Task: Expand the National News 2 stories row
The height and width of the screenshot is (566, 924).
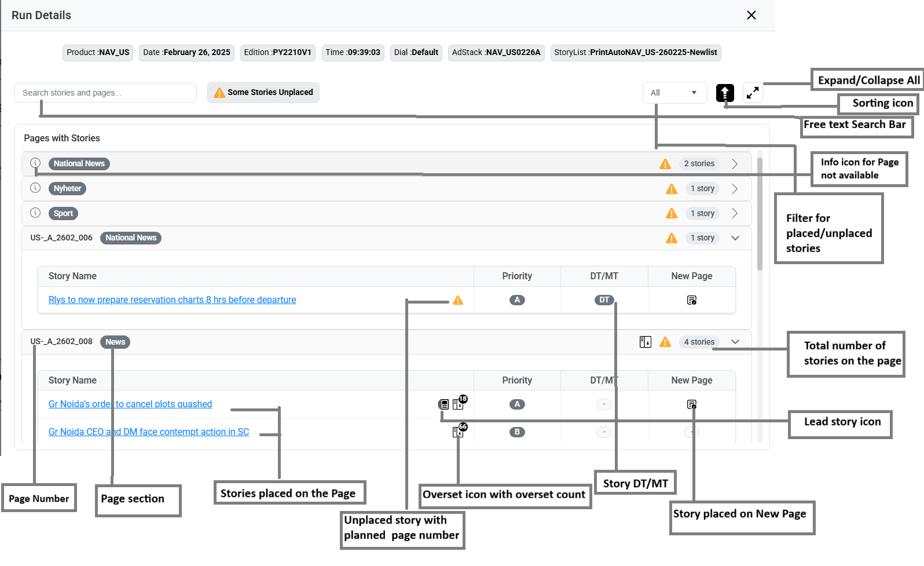Action: (735, 164)
